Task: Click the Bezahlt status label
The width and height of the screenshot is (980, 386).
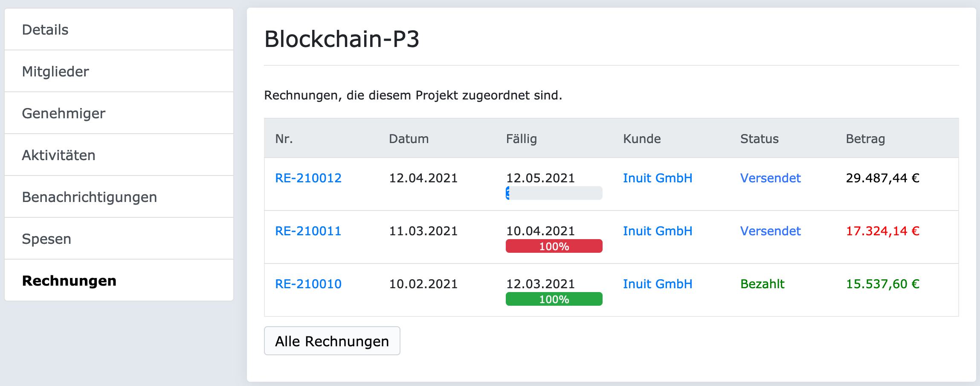Action: tap(763, 284)
